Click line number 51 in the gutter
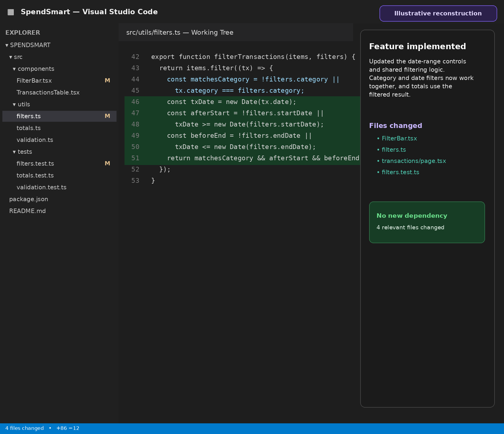Viewport: 504px width, 434px height. tap(135, 158)
